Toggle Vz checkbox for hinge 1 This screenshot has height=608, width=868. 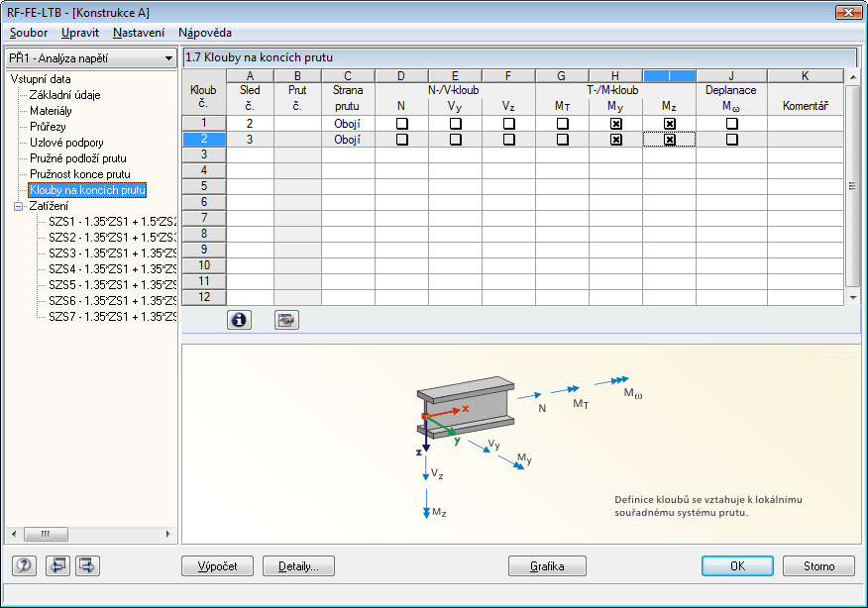508,124
